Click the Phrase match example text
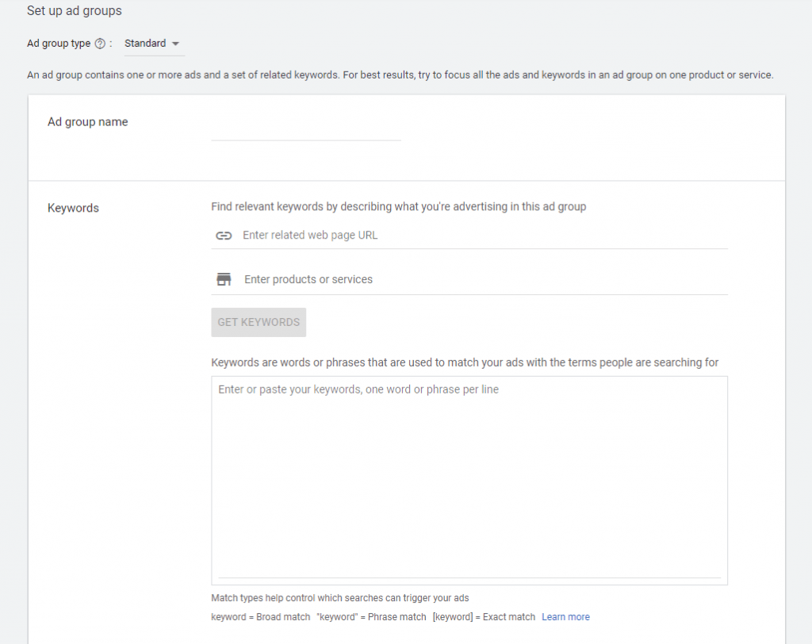Image resolution: width=812 pixels, height=644 pixels. [x=370, y=617]
